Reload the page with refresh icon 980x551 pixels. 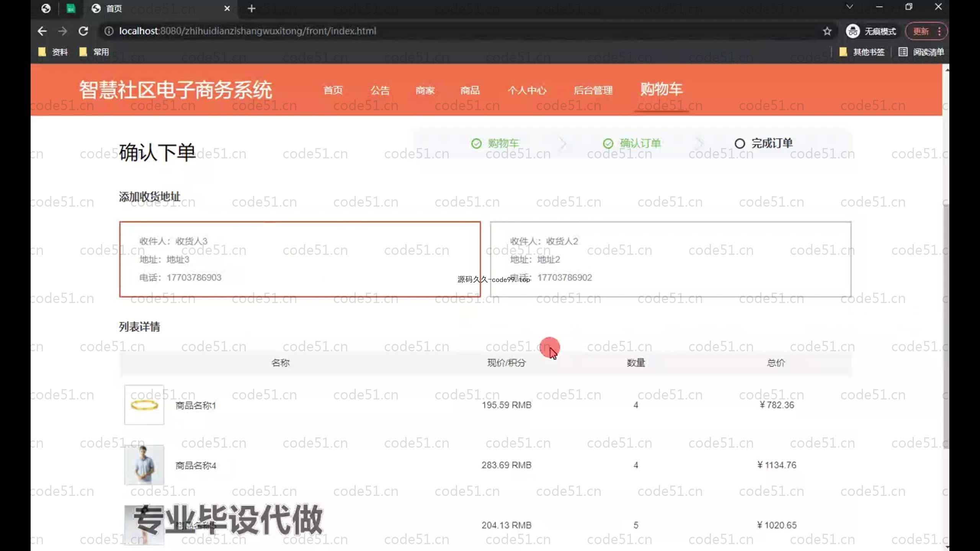point(83,31)
